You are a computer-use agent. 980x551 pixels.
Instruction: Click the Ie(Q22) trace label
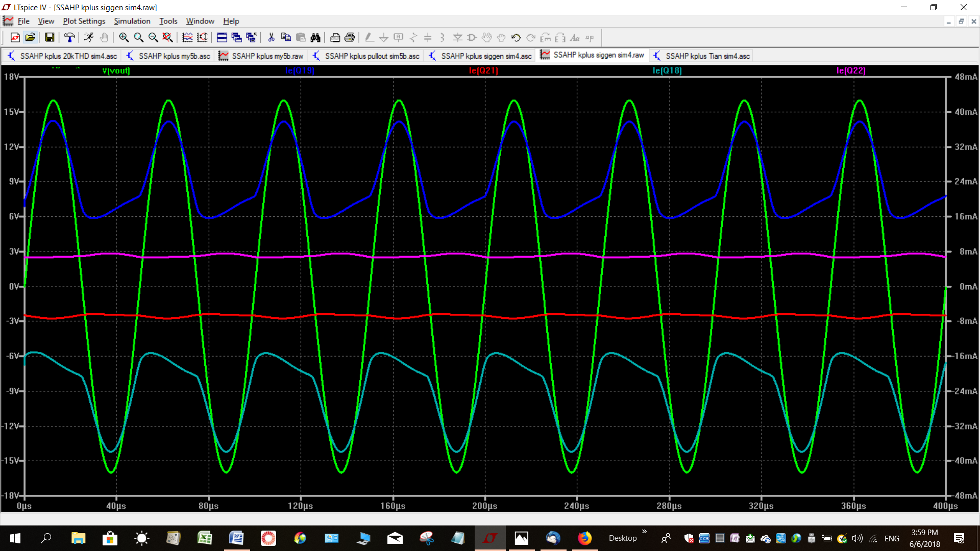(851, 70)
